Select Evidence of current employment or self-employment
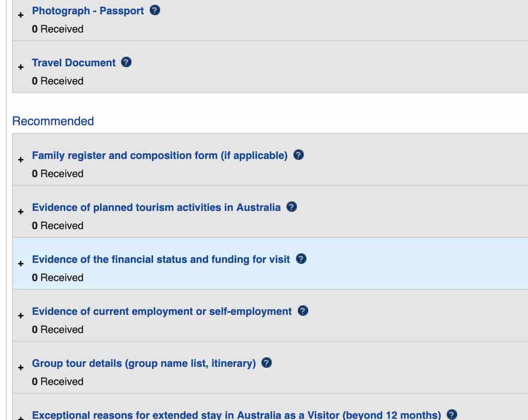 [162, 311]
